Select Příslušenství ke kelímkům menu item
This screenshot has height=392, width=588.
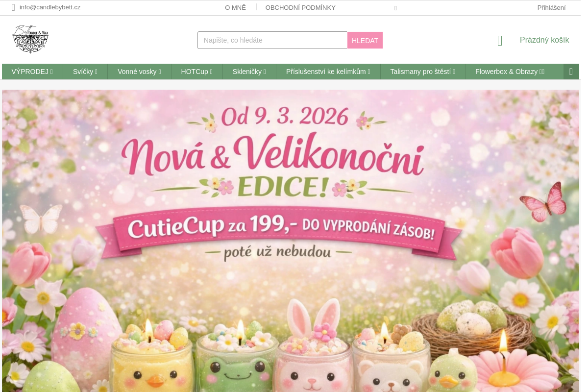coord(328,72)
